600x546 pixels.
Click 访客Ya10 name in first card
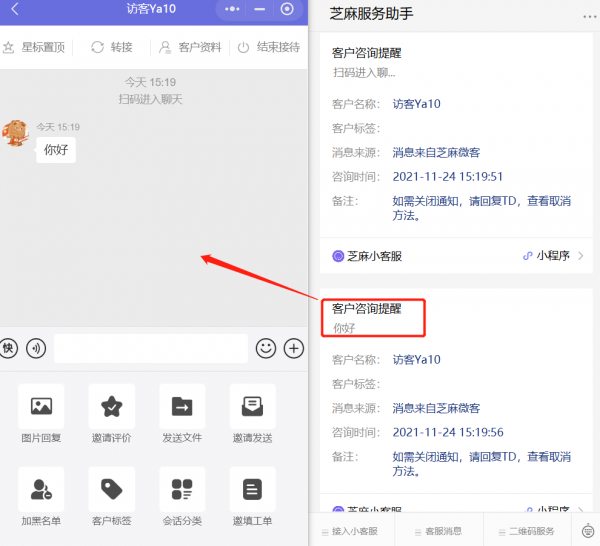coord(416,104)
